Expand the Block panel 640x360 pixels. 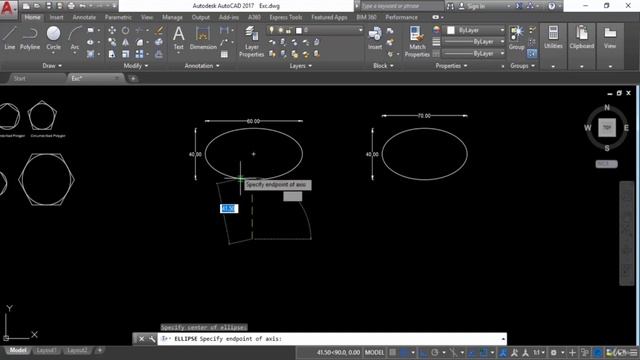pos(383,66)
